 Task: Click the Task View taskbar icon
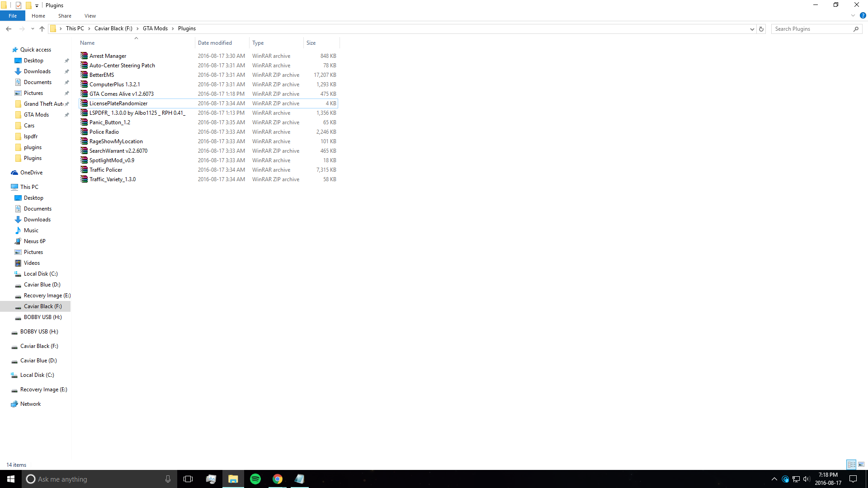coord(188,479)
